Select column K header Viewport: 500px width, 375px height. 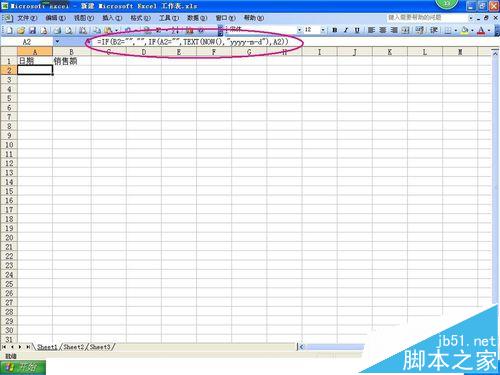390,52
